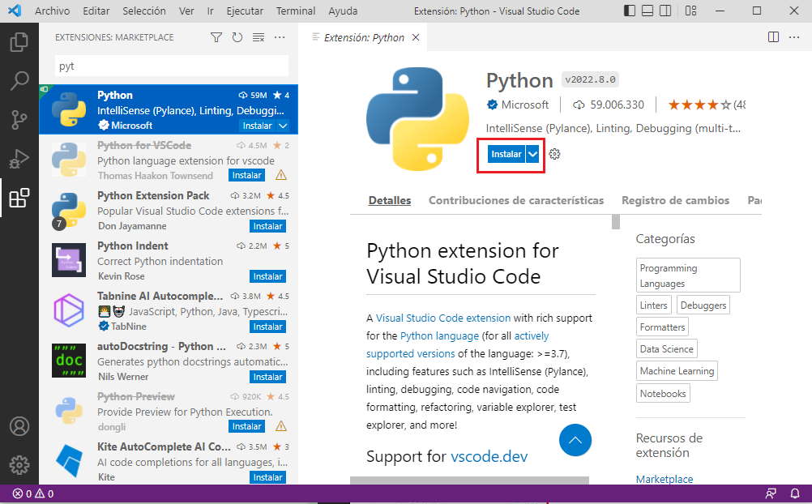This screenshot has width=812, height=504.
Task: Open the Editar menu
Action: (x=96, y=11)
